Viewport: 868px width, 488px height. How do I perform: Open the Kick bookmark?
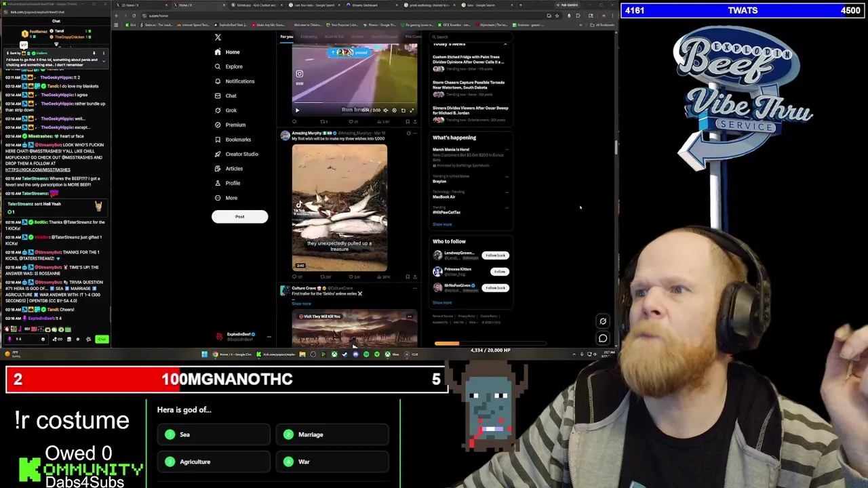click(130, 25)
